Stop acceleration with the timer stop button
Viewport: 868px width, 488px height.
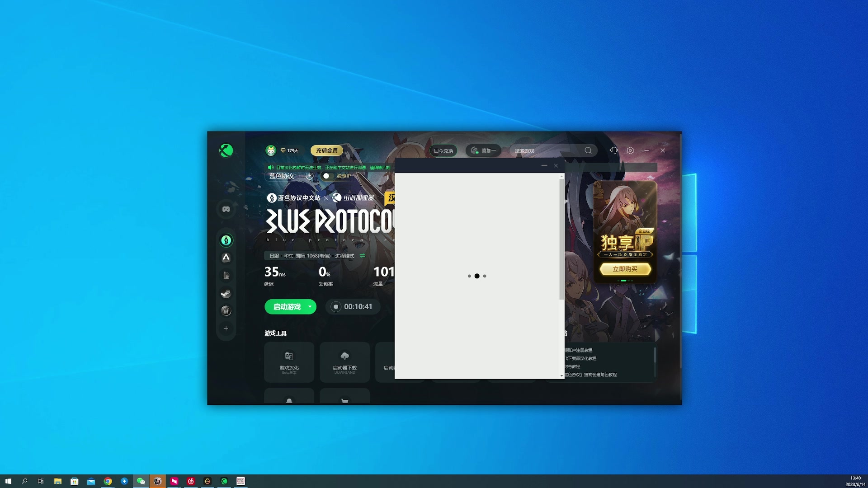point(336,307)
